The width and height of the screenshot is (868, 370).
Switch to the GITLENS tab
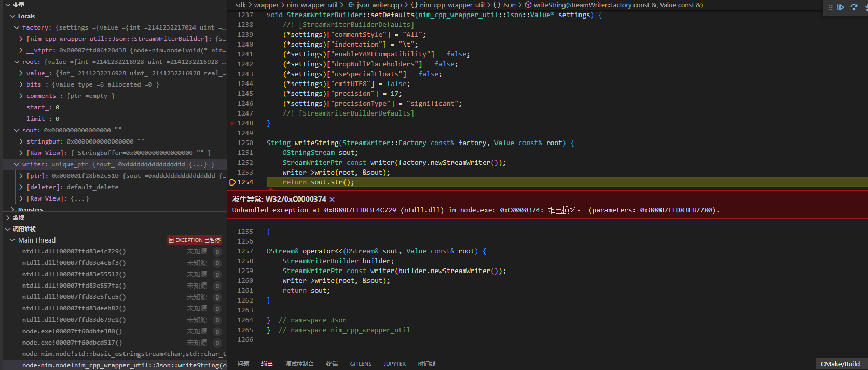point(361,364)
